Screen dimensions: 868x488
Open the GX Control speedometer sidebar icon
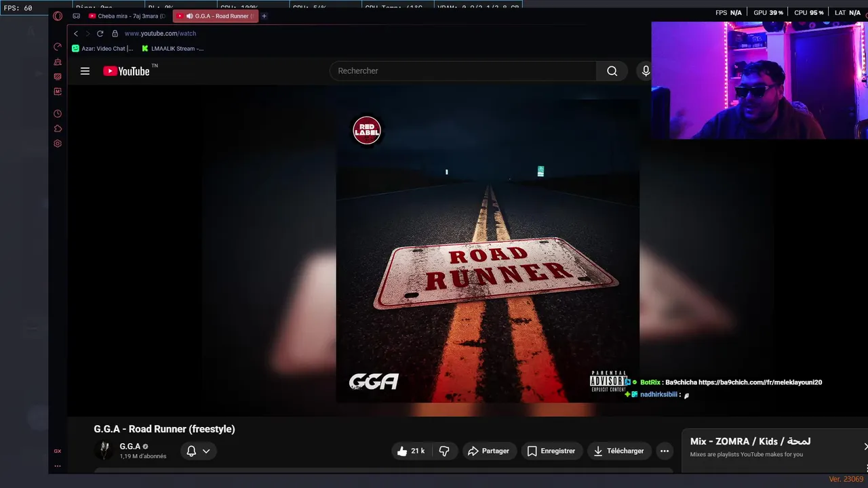coord(58,47)
